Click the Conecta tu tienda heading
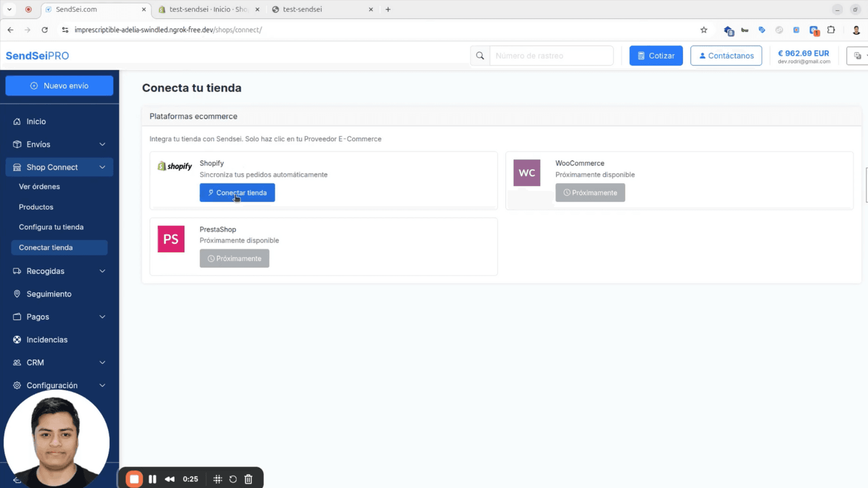 tap(192, 88)
